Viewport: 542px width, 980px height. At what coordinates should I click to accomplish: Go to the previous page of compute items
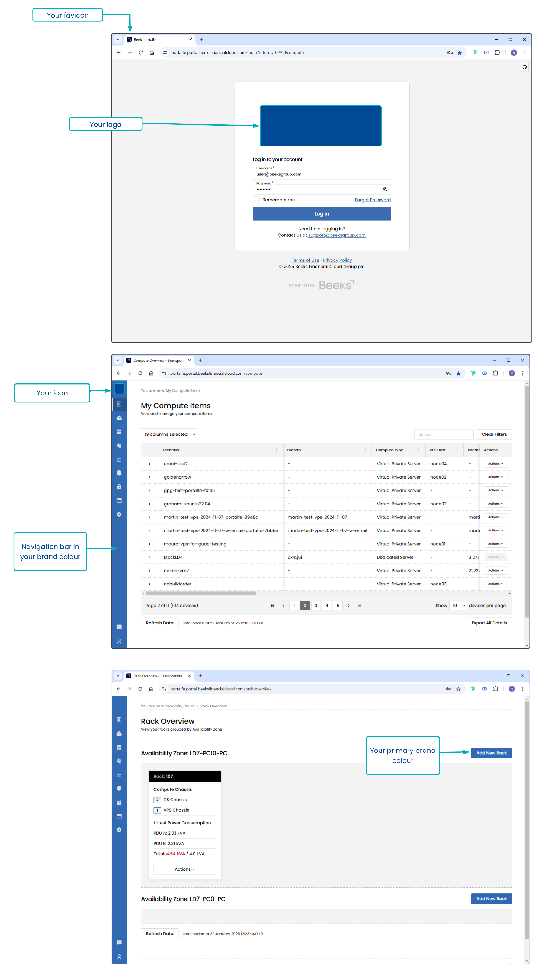click(283, 606)
